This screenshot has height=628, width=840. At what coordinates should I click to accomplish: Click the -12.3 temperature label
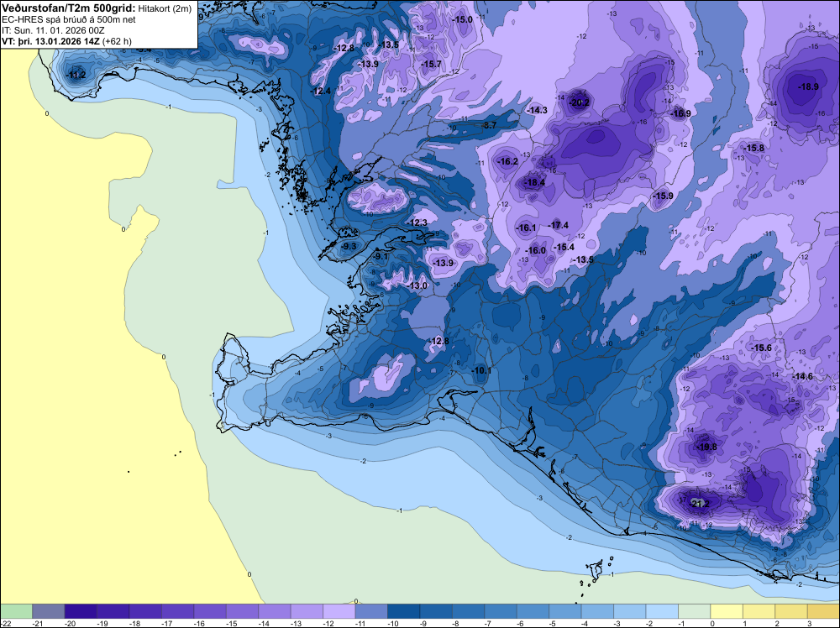417,222
